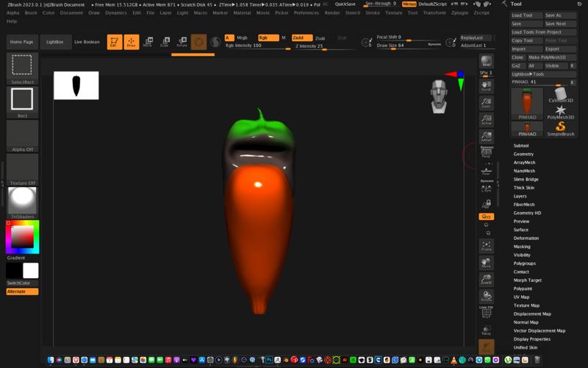Select the large PINHAO tool thumbnail
Image resolution: width=588 pixels, height=368 pixels.
pyautogui.click(x=527, y=104)
